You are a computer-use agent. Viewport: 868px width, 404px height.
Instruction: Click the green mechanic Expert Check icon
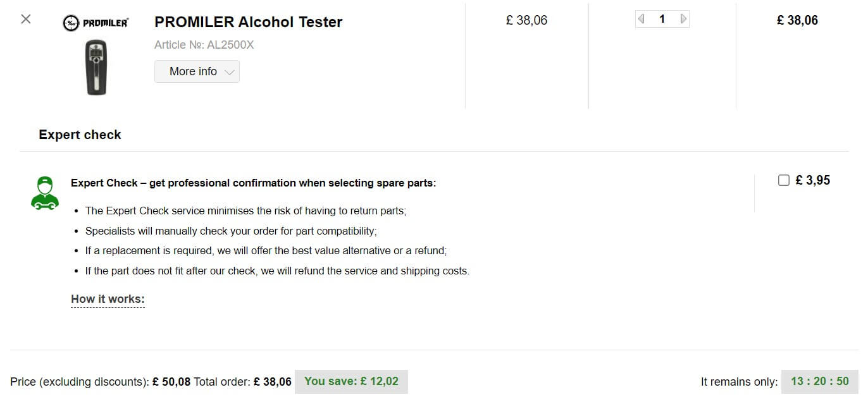[x=44, y=193]
